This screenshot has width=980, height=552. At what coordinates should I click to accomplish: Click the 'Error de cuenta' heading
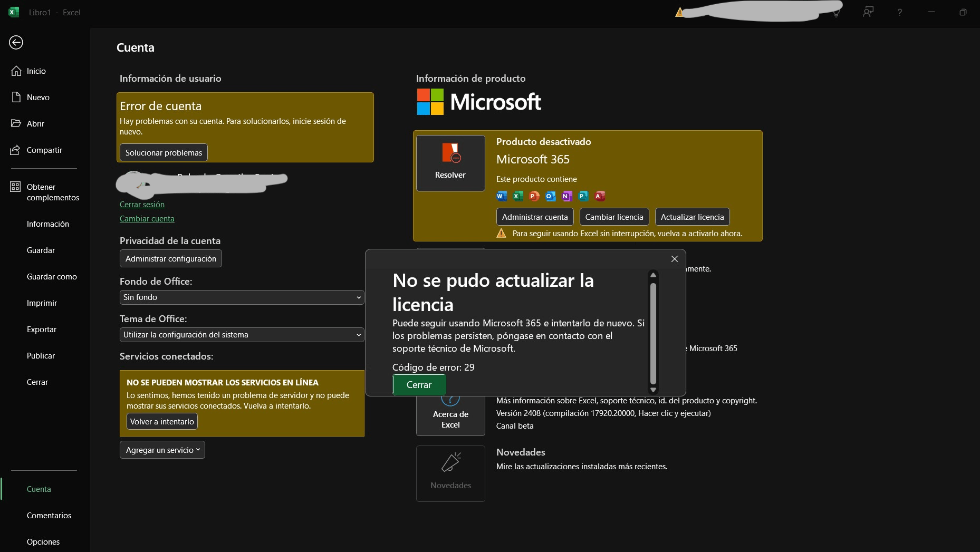tap(160, 106)
